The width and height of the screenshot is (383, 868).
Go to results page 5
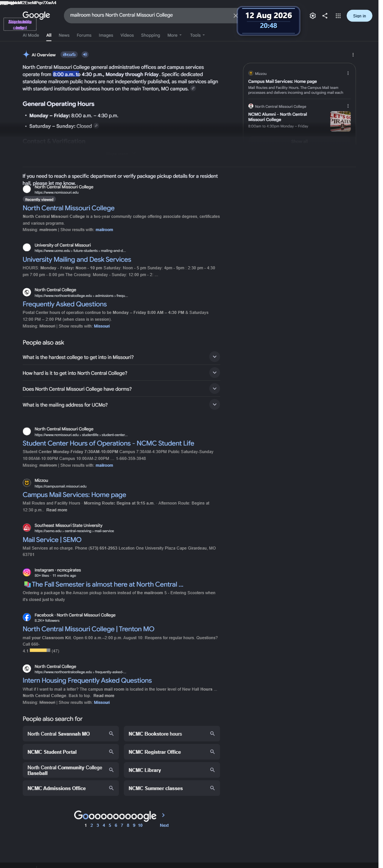110,825
